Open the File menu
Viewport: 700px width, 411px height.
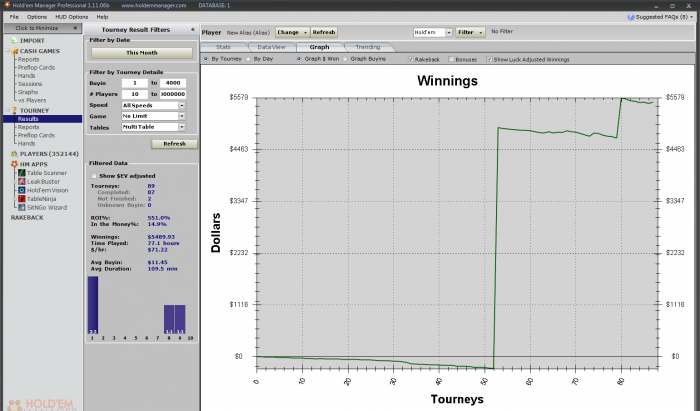[14, 17]
